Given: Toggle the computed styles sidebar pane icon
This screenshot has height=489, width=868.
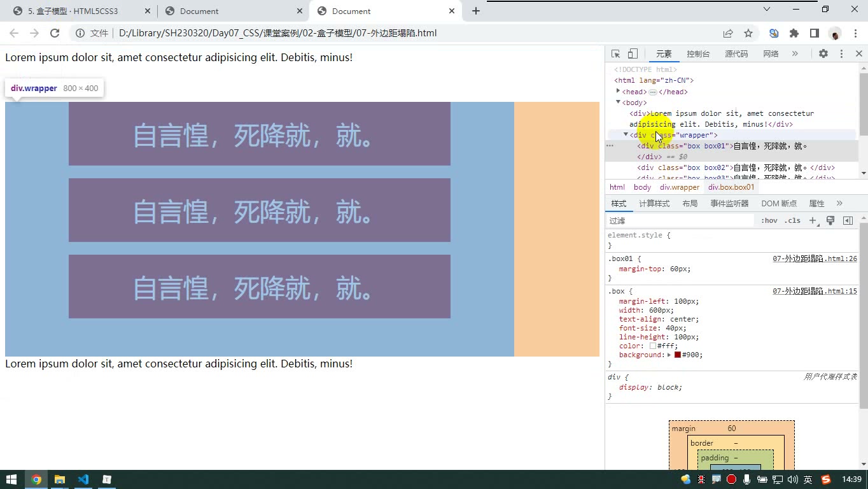Looking at the screenshot, I should 848,220.
